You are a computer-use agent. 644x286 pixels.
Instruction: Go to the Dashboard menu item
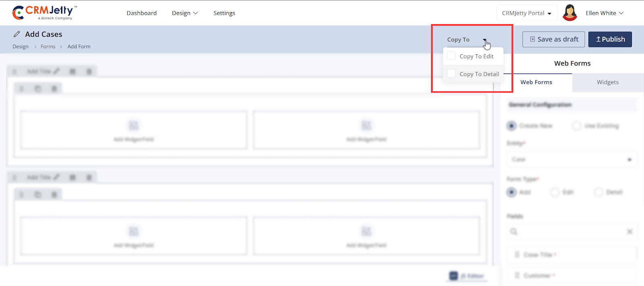[142, 13]
